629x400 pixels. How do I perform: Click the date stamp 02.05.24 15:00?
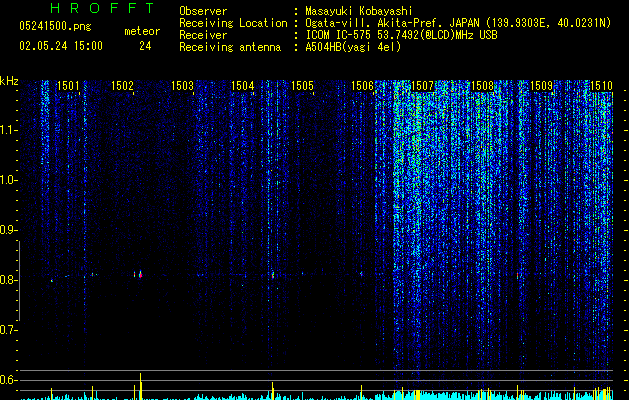click(61, 46)
